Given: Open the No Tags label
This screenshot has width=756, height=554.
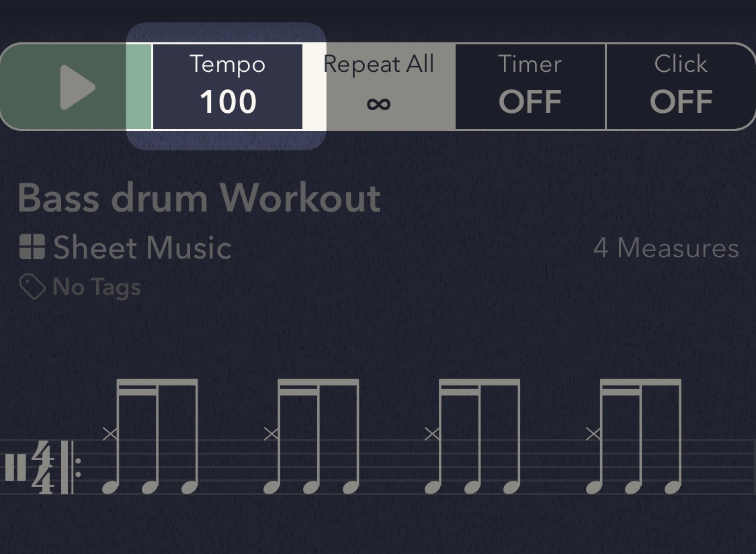Looking at the screenshot, I should click(x=97, y=287).
